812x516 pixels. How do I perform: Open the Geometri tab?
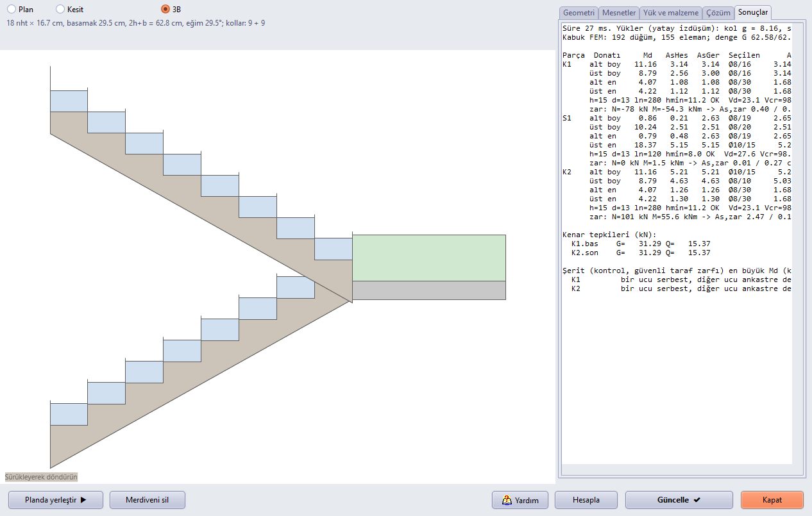(x=579, y=12)
